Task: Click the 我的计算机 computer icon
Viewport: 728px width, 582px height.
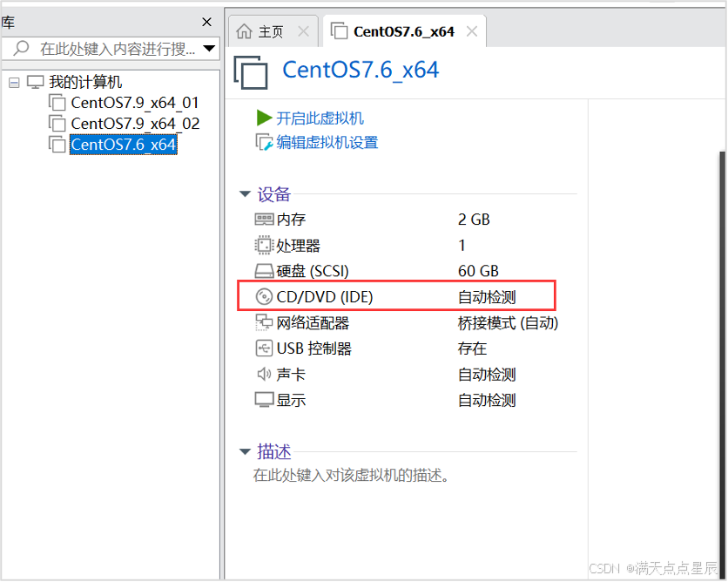Action: click(x=36, y=82)
